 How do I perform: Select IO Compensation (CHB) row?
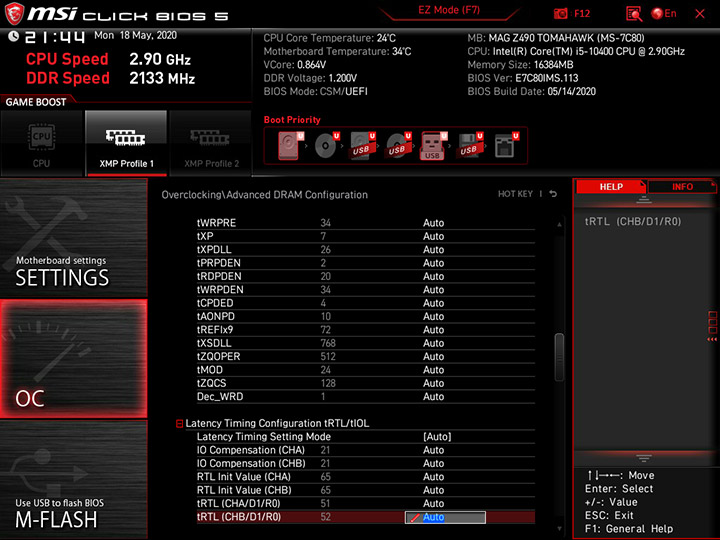coord(366,463)
